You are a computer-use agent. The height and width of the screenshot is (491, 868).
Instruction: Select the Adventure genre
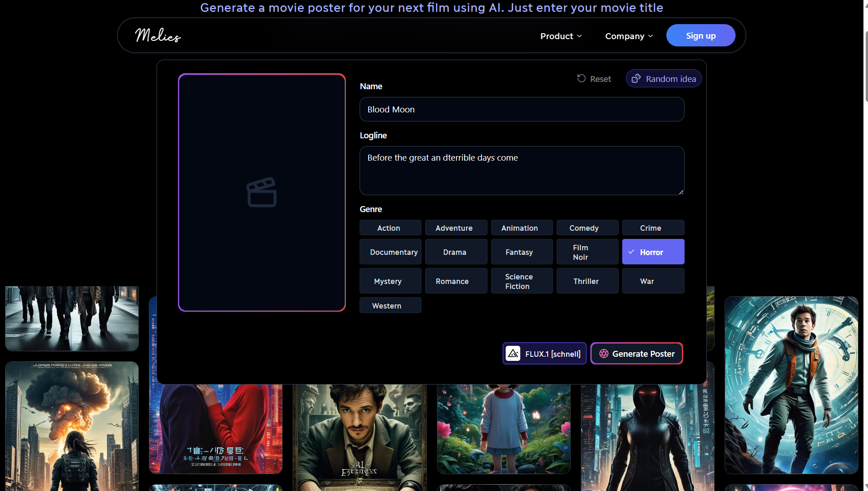click(456, 228)
